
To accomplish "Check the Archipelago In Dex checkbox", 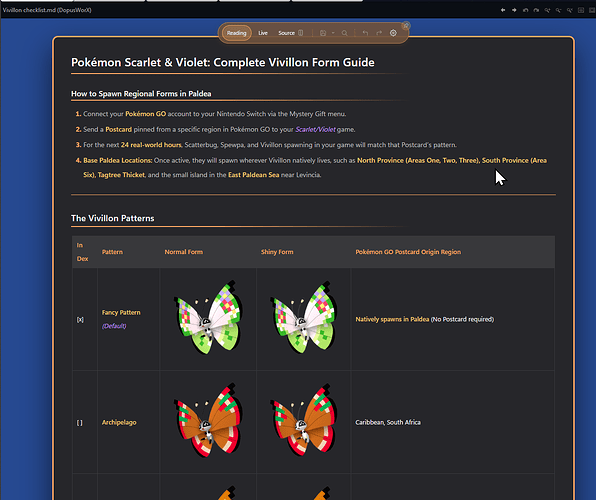I will coord(79,422).
